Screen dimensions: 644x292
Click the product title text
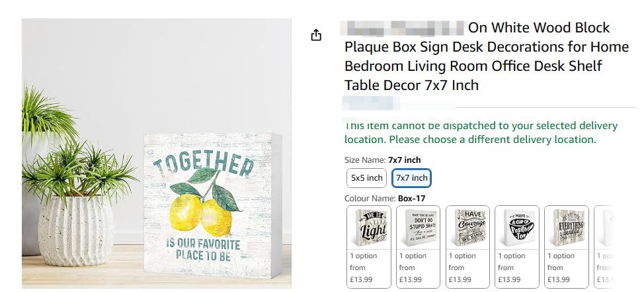(476, 57)
